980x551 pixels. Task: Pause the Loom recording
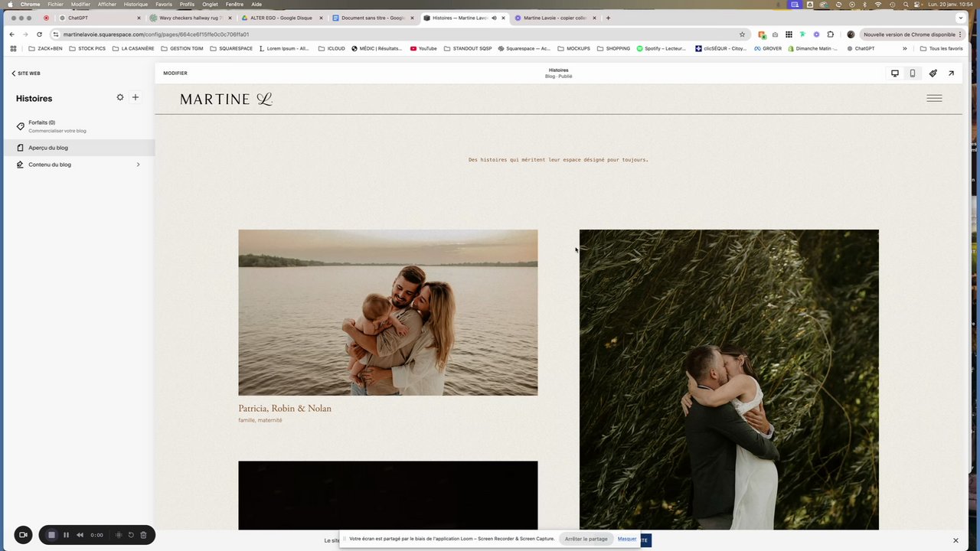tap(66, 535)
